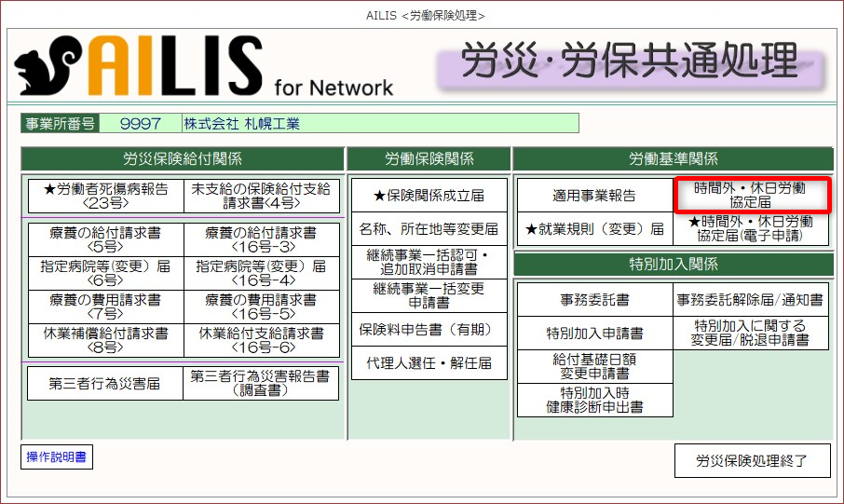The image size is (844, 504).
Task: Open 代理人選任・解任届
Action: point(429,363)
